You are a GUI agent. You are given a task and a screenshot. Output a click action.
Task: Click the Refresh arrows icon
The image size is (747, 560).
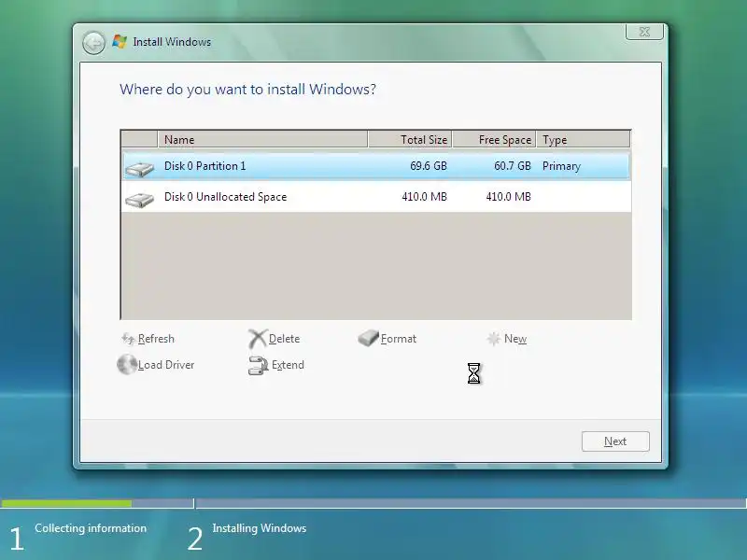pyautogui.click(x=128, y=339)
